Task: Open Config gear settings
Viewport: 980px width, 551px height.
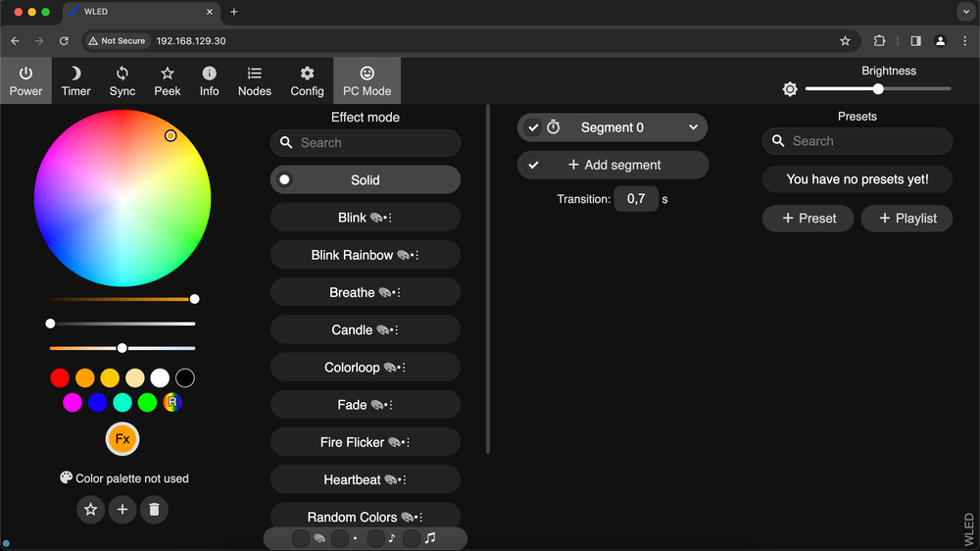Action: 307,74
